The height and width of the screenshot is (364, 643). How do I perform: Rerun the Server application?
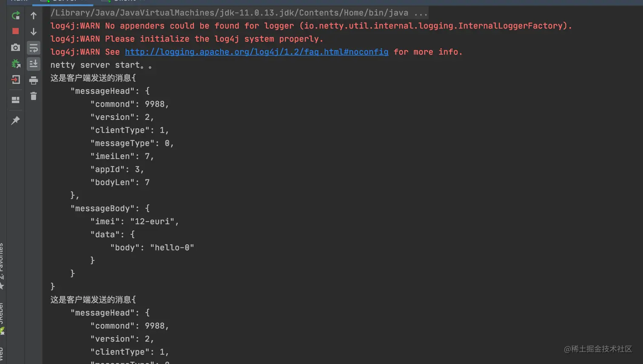[x=16, y=16]
